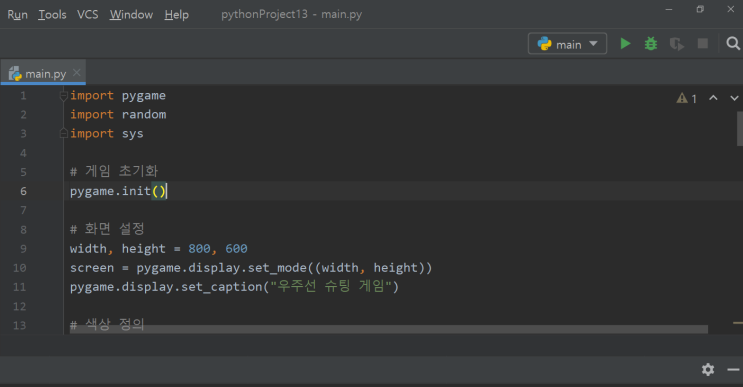Screen dimensions: 743x387
Task: Click the Stop process icon
Action: pyautogui.click(x=703, y=44)
